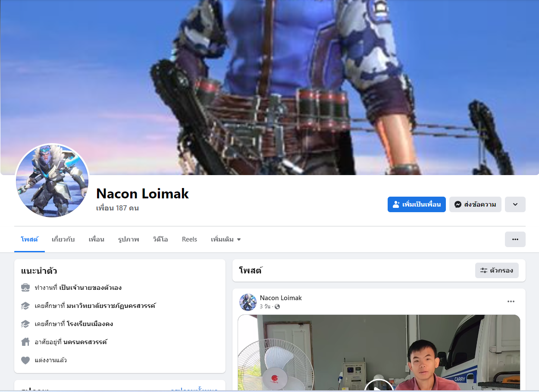
Task: Open the มหาวิทยาลัยราชภัฏนครสวรรค์ link
Action: [x=111, y=306]
